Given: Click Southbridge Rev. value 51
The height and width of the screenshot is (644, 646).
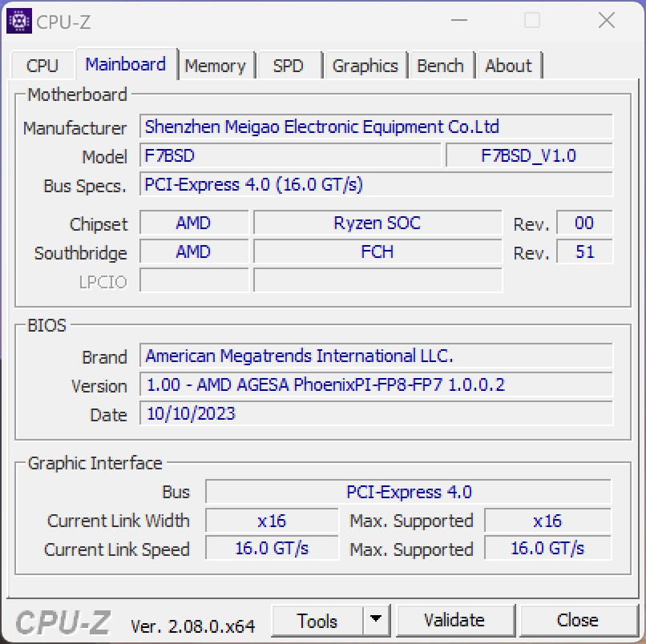Looking at the screenshot, I should tap(584, 252).
